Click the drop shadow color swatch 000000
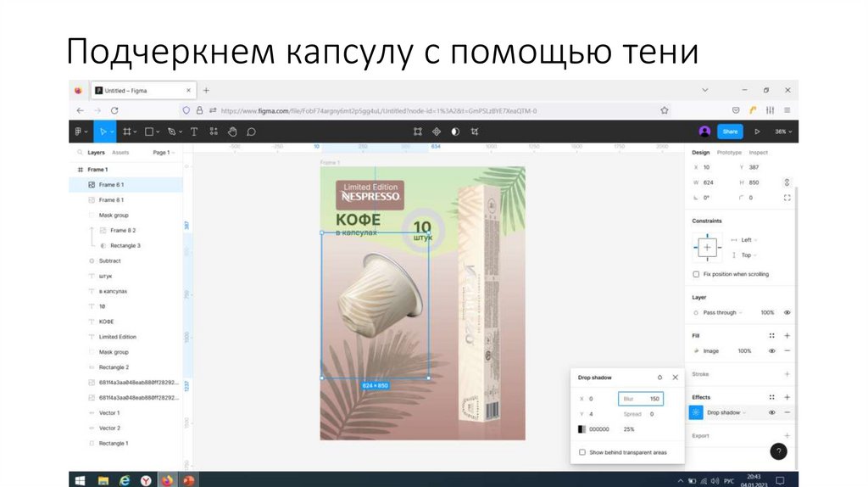Image resolution: width=868 pixels, height=487 pixels. coord(581,429)
